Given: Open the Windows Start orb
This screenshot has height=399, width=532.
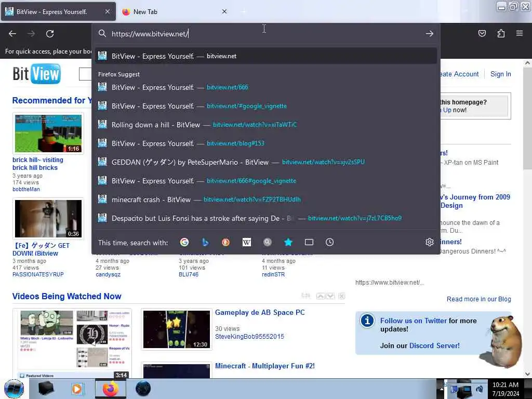Looking at the screenshot, I should point(14,389).
